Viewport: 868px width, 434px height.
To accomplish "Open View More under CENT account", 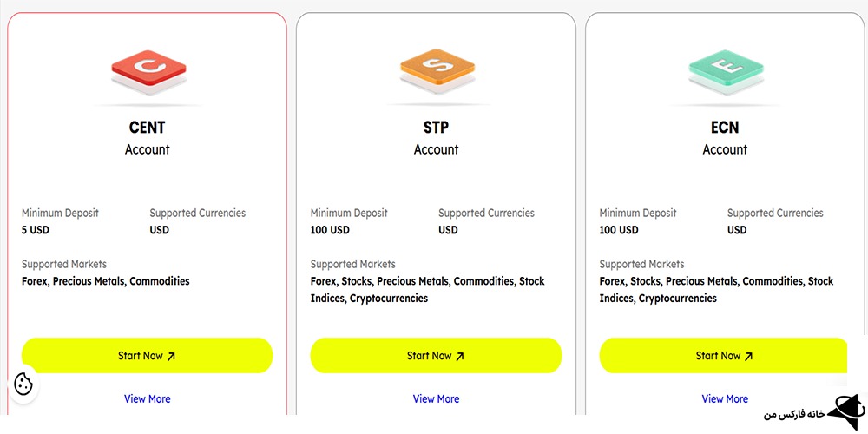I will (148, 399).
